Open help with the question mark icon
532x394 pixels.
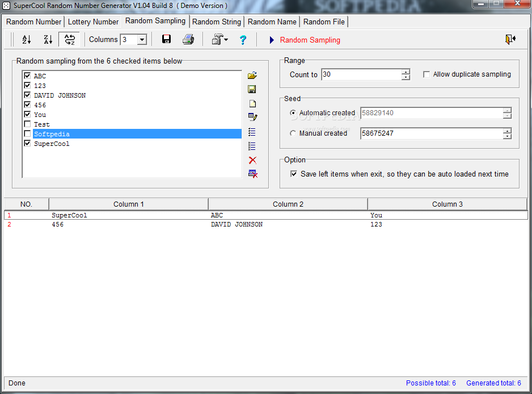[243, 40]
